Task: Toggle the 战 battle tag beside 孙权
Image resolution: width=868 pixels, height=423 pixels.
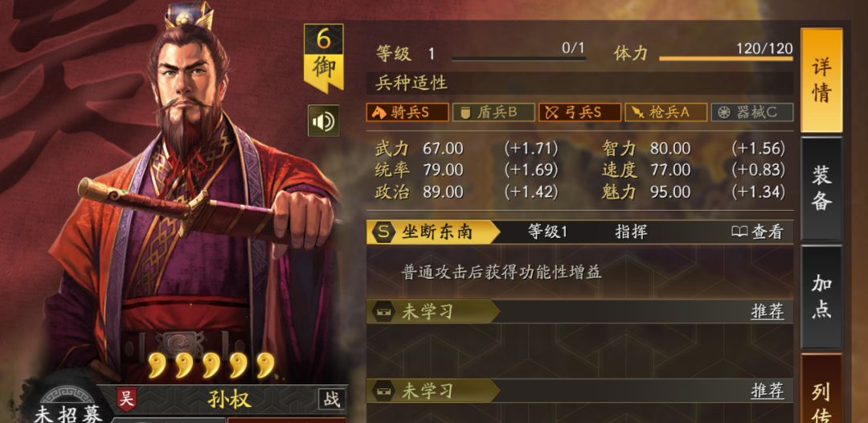Action: pos(332,399)
